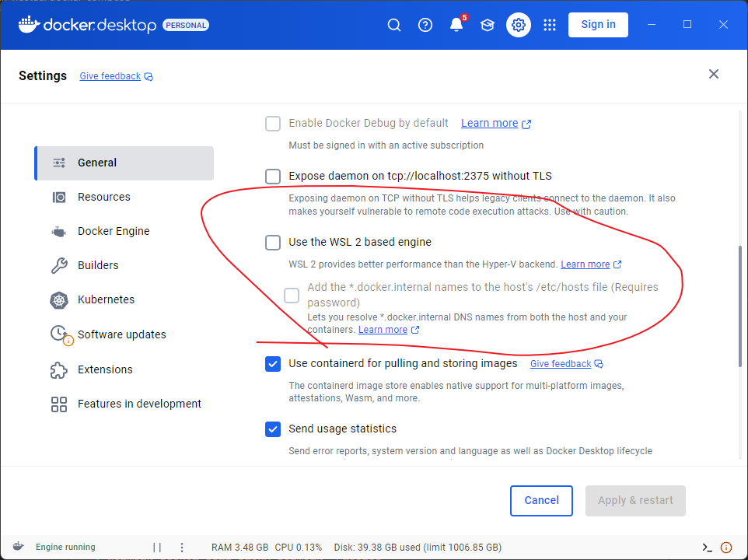Open Software updates section
The width and height of the screenshot is (748, 560).
[124, 334]
